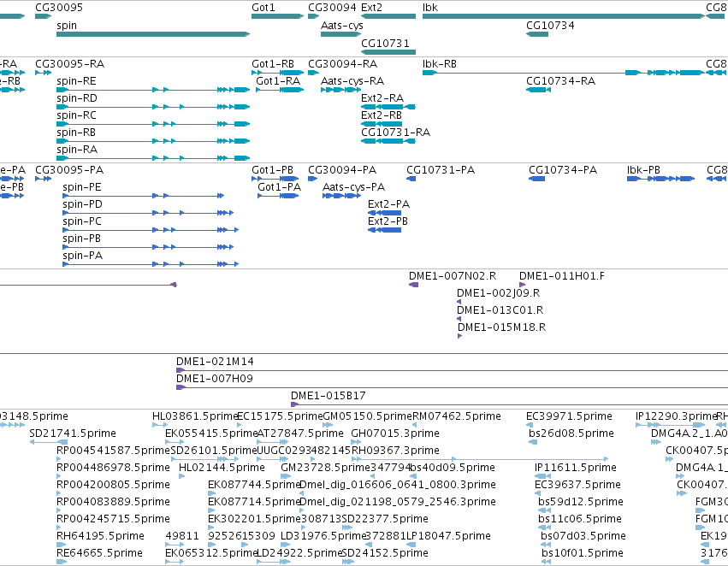Open BAC clone DME1-015B17
Viewport: 728px width, 566px height.
click(x=328, y=396)
